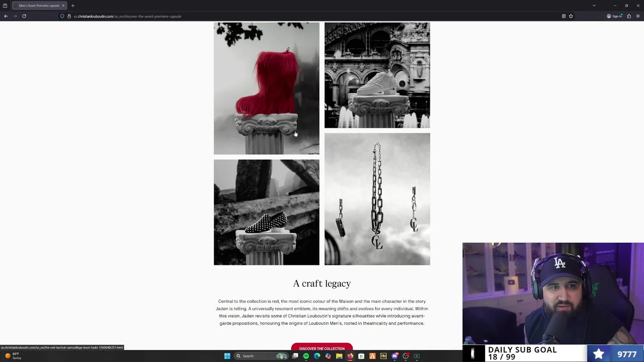This screenshot has width=644, height=362.
Task: Open a new browser tab
Action: (x=72, y=6)
